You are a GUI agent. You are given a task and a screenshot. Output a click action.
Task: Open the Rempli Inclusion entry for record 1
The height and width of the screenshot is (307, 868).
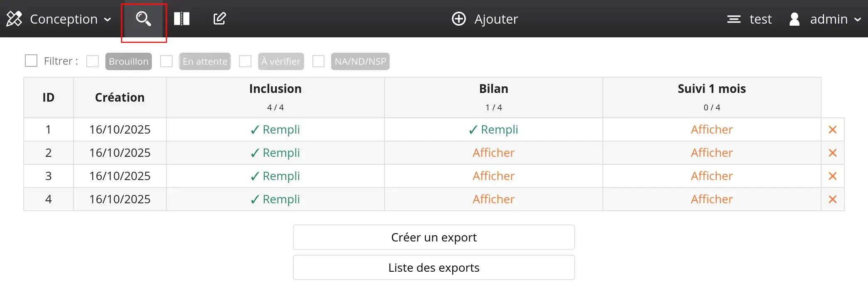click(x=276, y=130)
